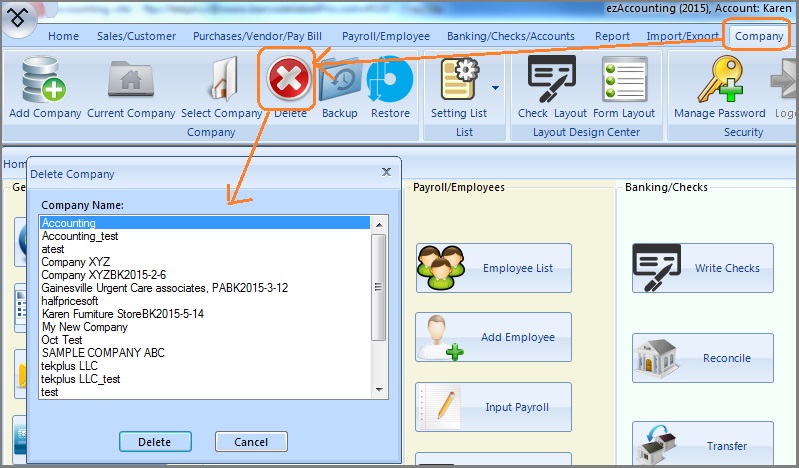Close the Delete Company dialog

[x=387, y=172]
